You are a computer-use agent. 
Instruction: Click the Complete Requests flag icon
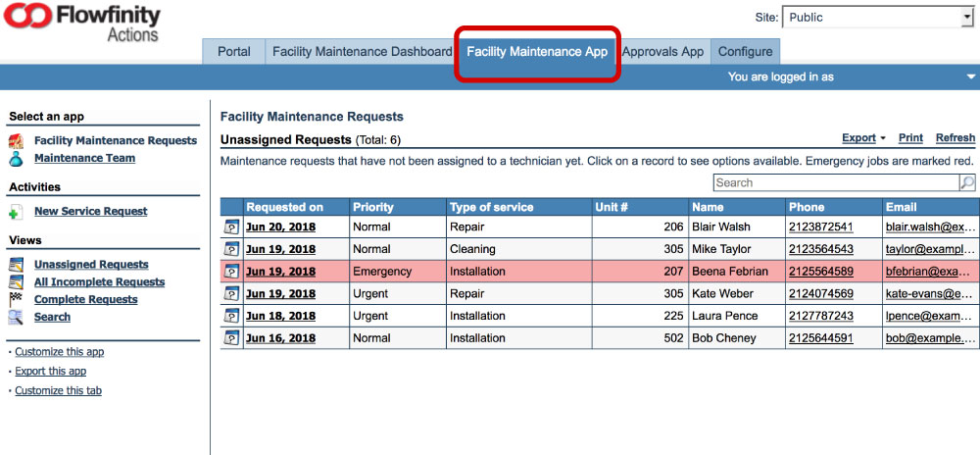(x=16, y=300)
